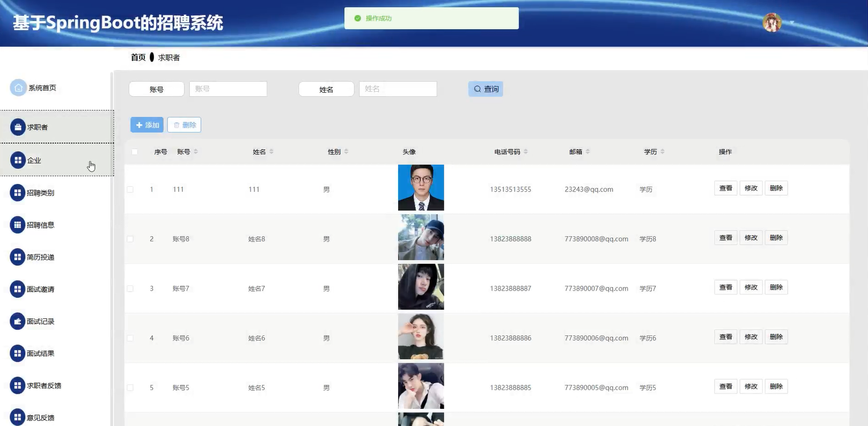
Task: Click the 学历6 cell
Action: click(x=648, y=338)
